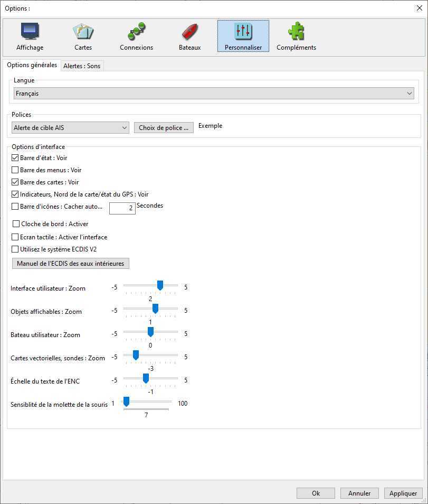Open the Langue dropdown showing Français
The image size is (428, 504).
(214, 94)
